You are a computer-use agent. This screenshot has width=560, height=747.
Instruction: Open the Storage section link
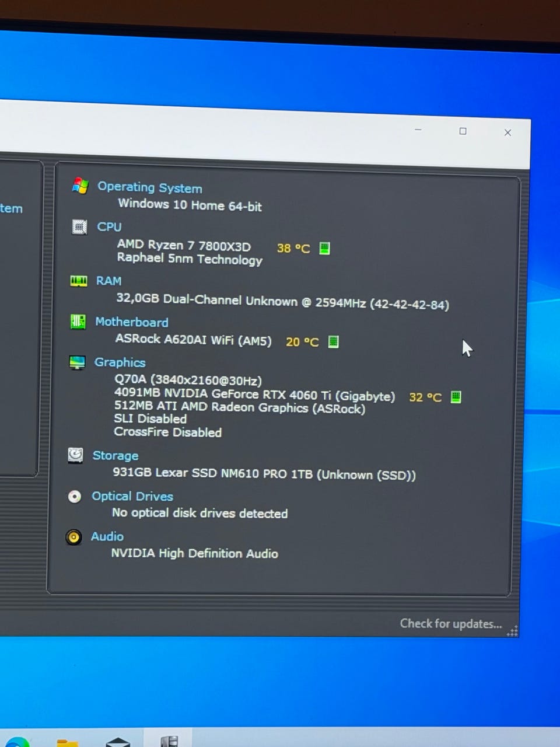(x=115, y=456)
